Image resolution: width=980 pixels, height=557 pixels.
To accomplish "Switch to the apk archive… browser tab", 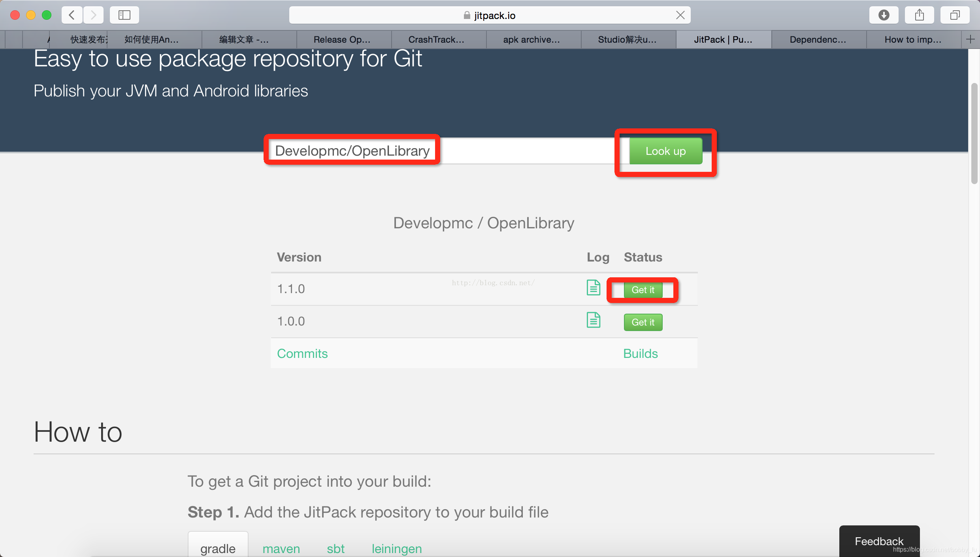I will click(534, 39).
